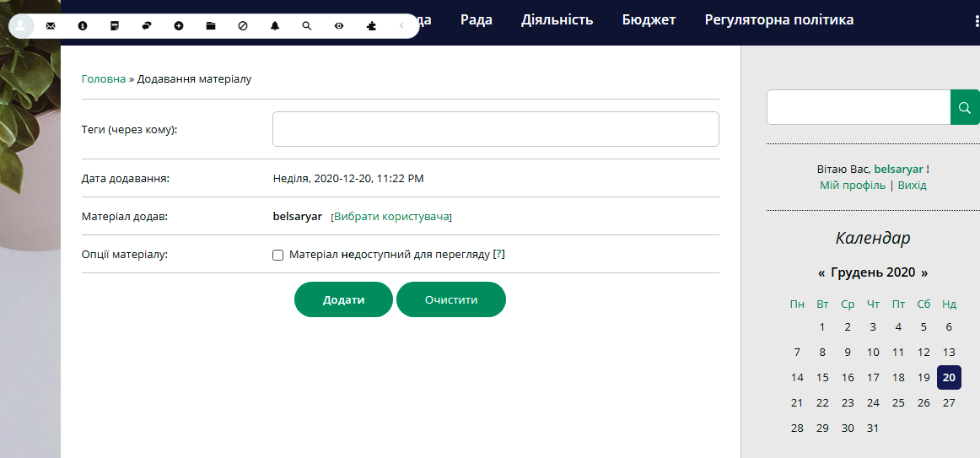
Task: Open the chat bubbles comments icon
Action: (147, 26)
